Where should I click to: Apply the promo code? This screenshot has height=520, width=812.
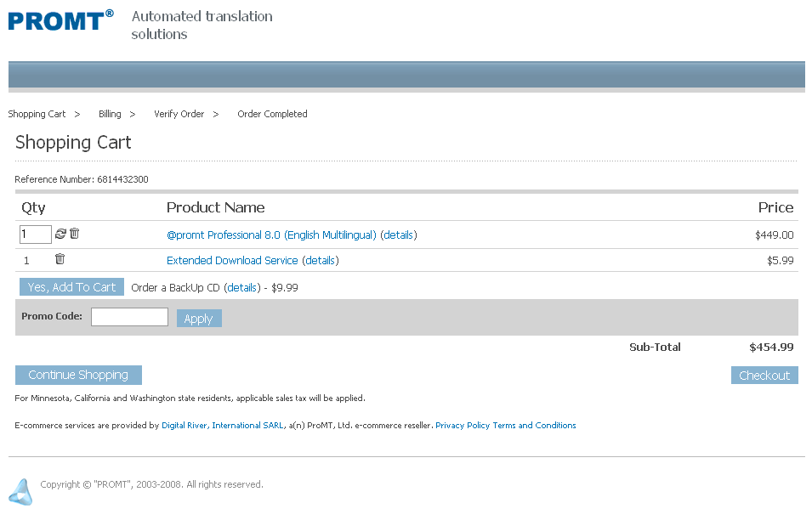(x=199, y=319)
